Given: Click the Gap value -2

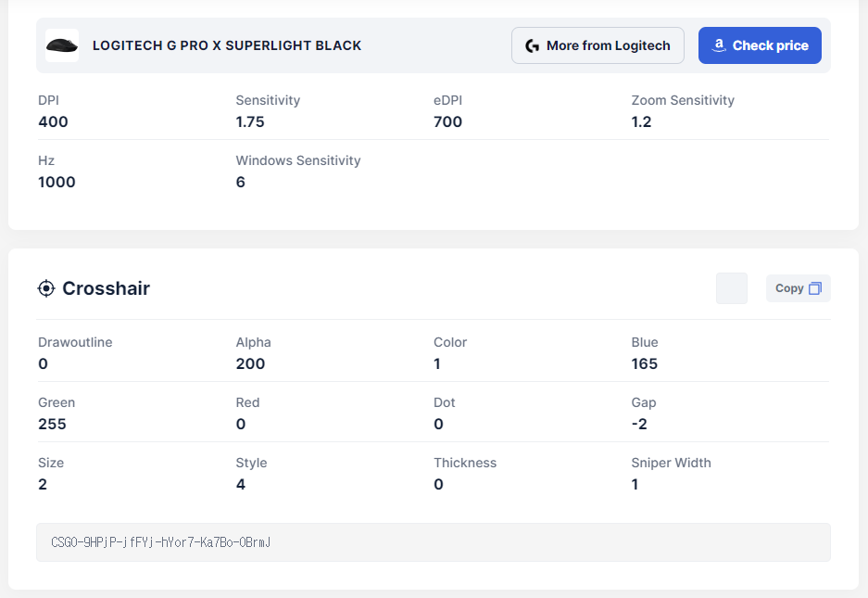Looking at the screenshot, I should click(x=639, y=424).
